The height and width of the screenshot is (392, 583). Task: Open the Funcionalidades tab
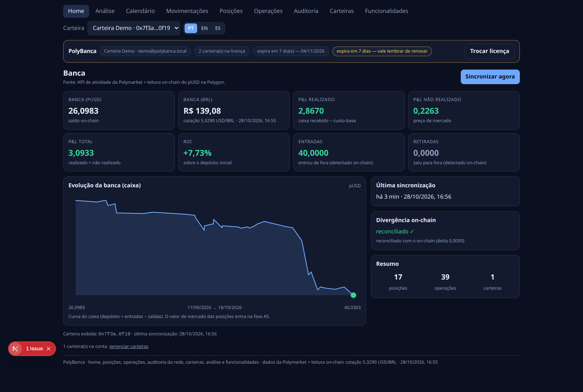point(387,11)
